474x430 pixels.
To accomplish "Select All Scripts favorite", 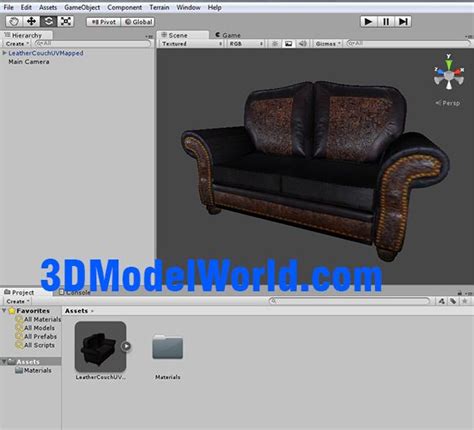I will coord(35,345).
